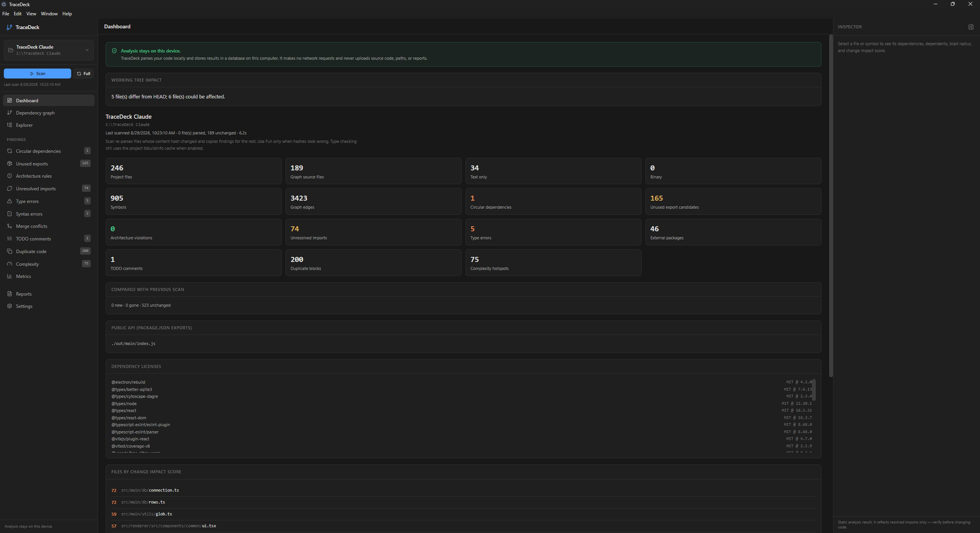This screenshot has width=980, height=533.
Task: Select src/main/utils/glob.ts impact row
Action: pos(463,514)
